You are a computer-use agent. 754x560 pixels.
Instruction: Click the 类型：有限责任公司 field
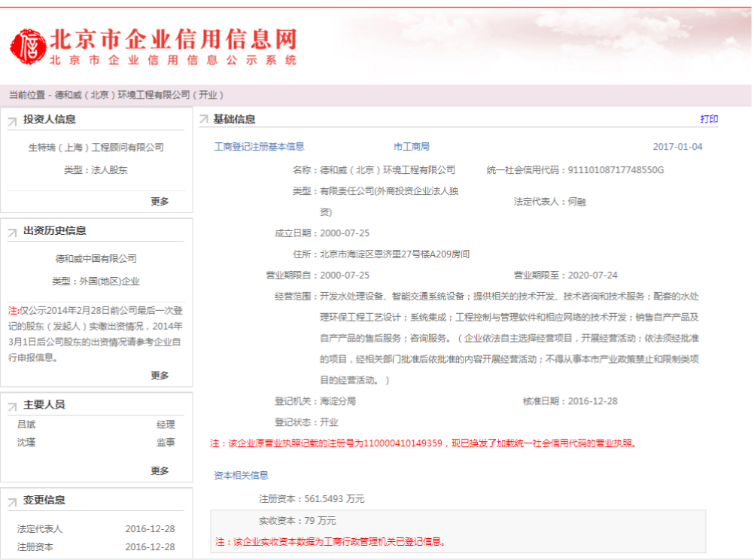[x=375, y=202]
